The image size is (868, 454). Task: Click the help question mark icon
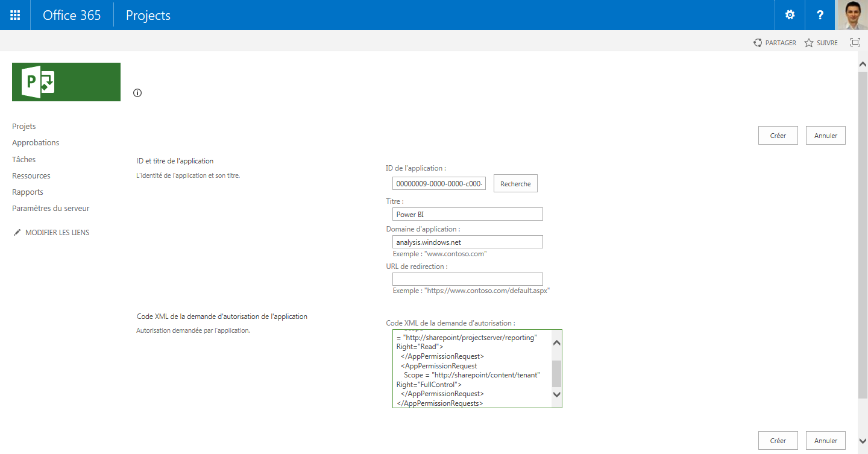point(820,15)
